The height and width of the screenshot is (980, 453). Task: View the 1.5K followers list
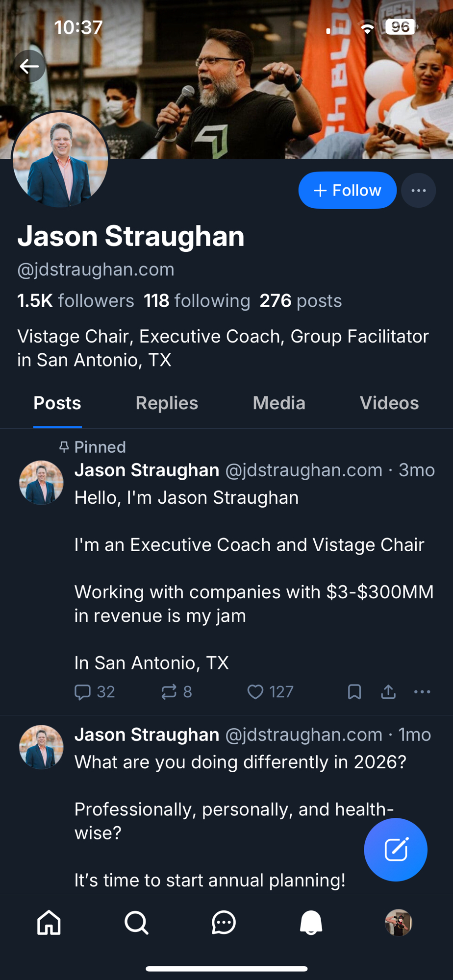75,301
